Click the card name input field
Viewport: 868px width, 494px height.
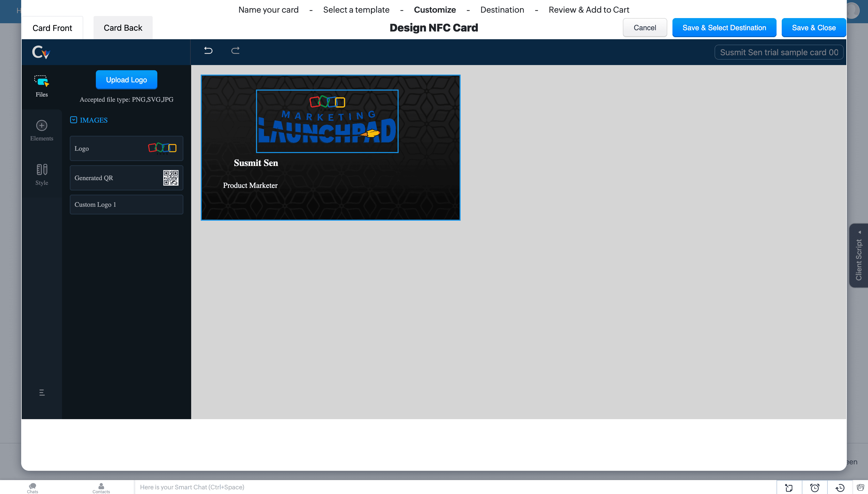779,52
